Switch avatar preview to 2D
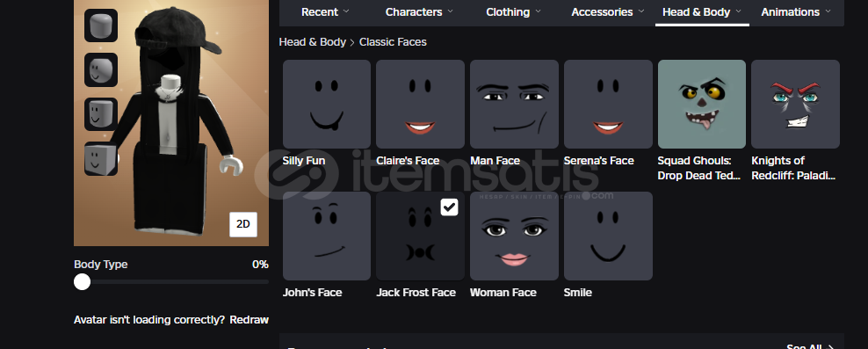Viewport: 868px width, 349px height. click(x=243, y=224)
